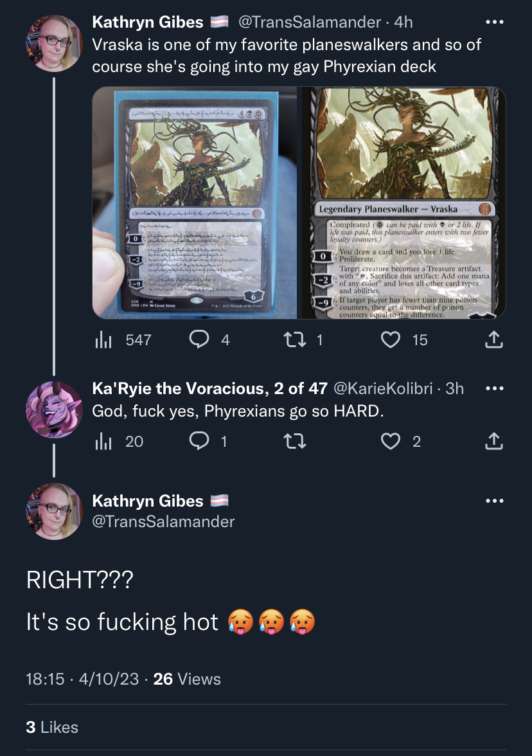Open view analytics on Kathryn's Vraska tweet
This screenshot has height=756, width=532.
point(123,340)
